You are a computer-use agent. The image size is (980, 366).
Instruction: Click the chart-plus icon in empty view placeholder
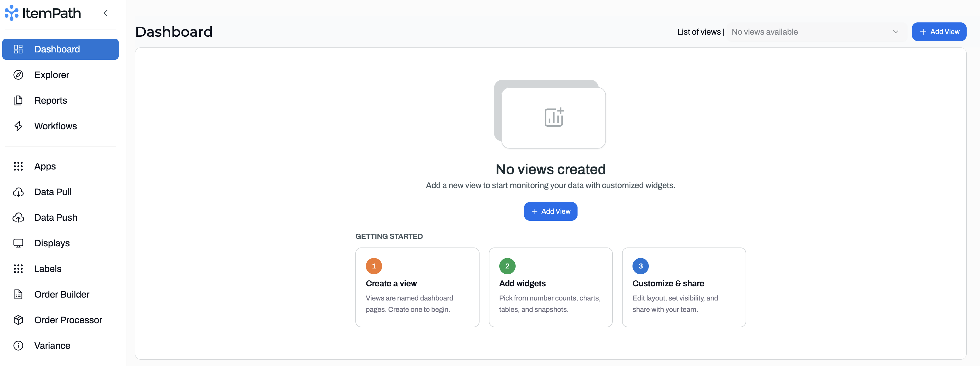pos(554,117)
